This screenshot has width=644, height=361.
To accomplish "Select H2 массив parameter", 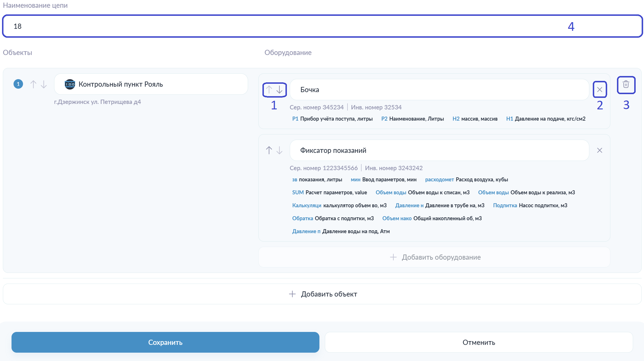I will (475, 119).
